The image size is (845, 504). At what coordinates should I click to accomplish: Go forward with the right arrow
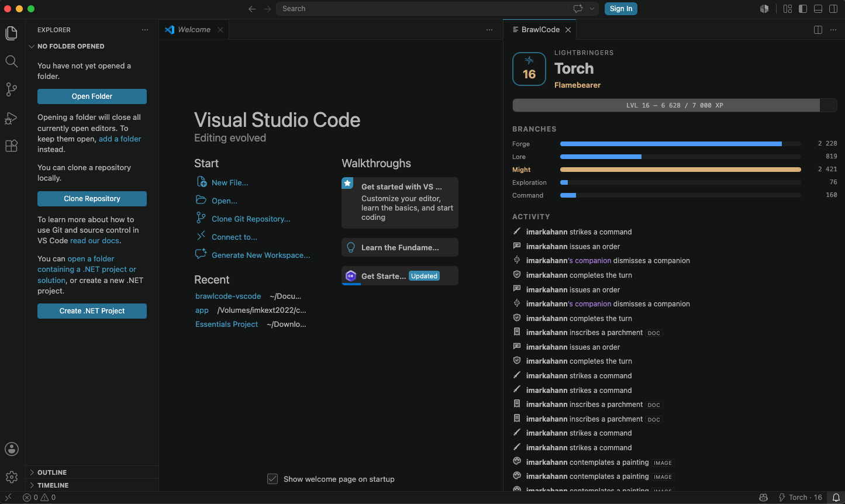[x=267, y=9]
